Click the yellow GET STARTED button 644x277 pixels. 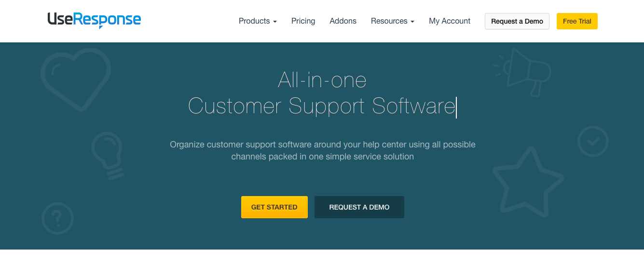pos(274,207)
